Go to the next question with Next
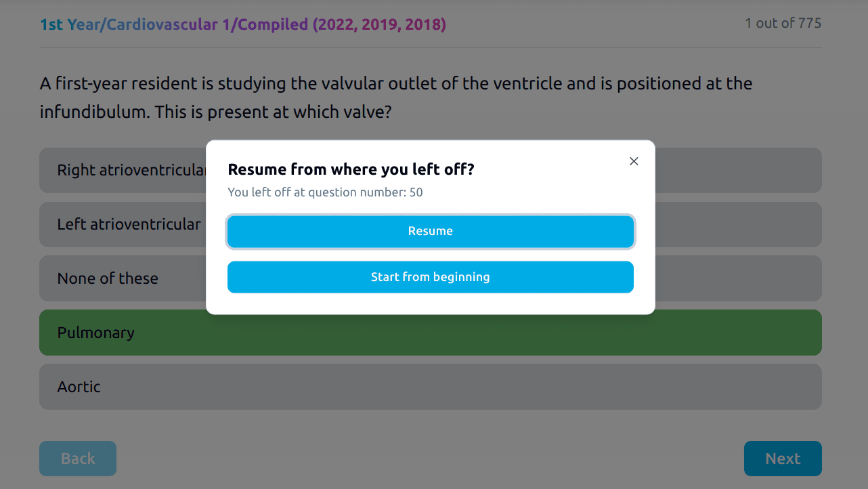The height and width of the screenshot is (489, 868). pos(782,459)
